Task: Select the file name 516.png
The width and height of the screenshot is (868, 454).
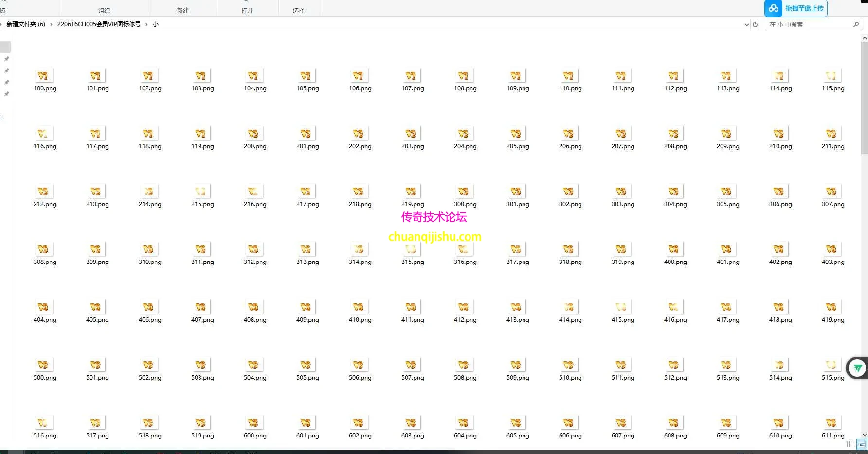Action: (x=45, y=436)
